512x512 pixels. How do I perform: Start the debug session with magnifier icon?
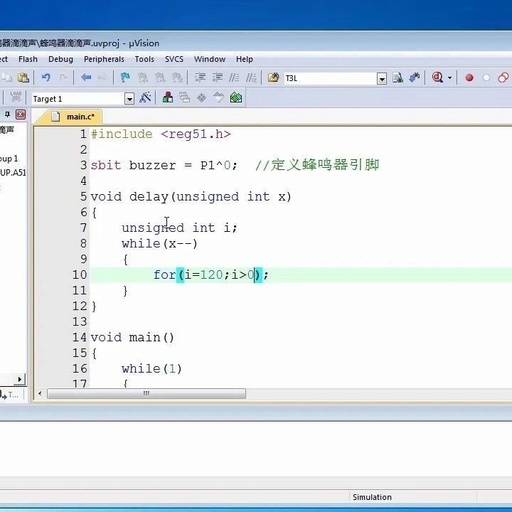[x=437, y=78]
